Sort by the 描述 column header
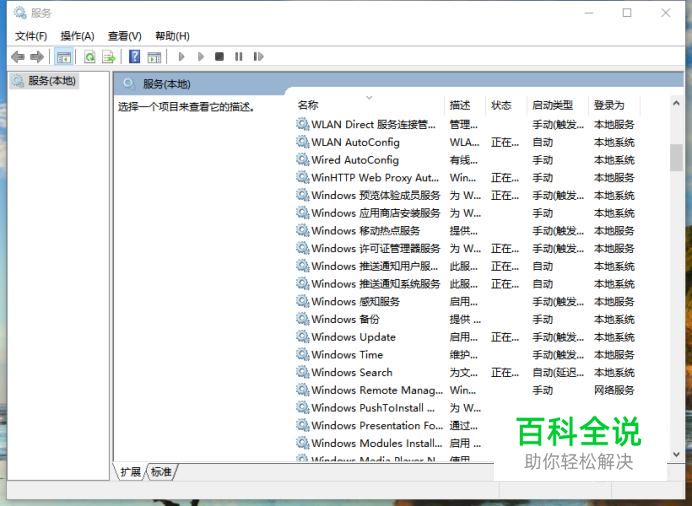692x506 pixels. coord(464,105)
